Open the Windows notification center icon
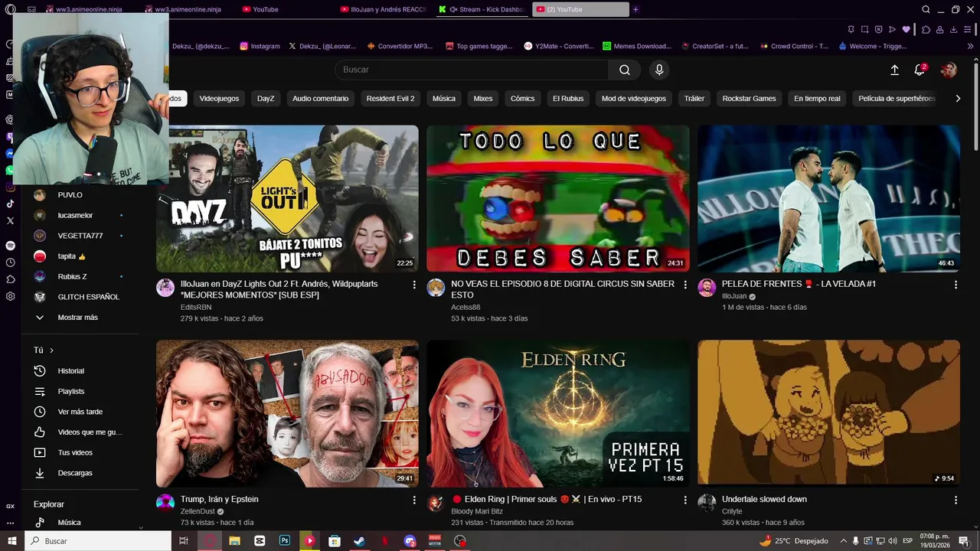980x551 pixels. 964,540
